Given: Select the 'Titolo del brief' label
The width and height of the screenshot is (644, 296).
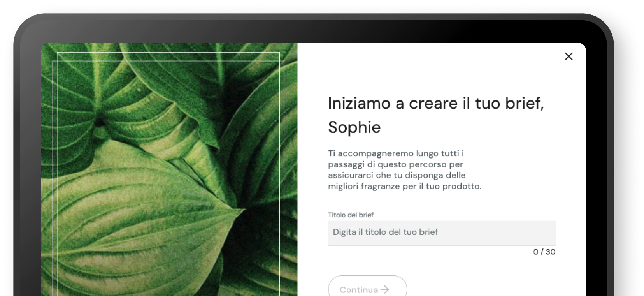Looking at the screenshot, I should (351, 215).
